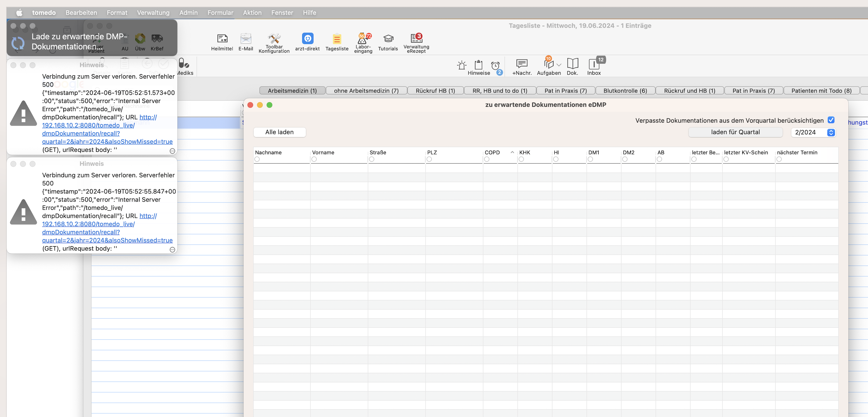This screenshot has height=417, width=868.
Task: Open the URL link in the second Hinweis dialog
Action: 107,228
